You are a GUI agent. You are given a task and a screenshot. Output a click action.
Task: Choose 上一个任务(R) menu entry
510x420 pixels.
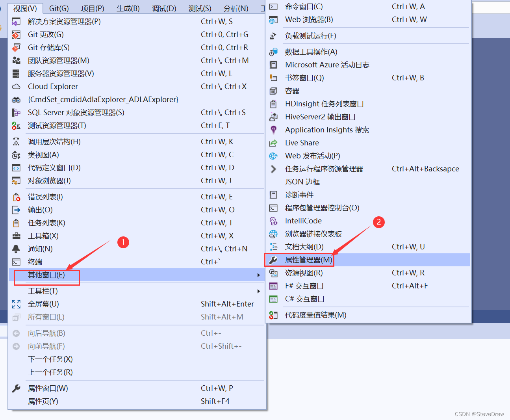click(x=137, y=372)
